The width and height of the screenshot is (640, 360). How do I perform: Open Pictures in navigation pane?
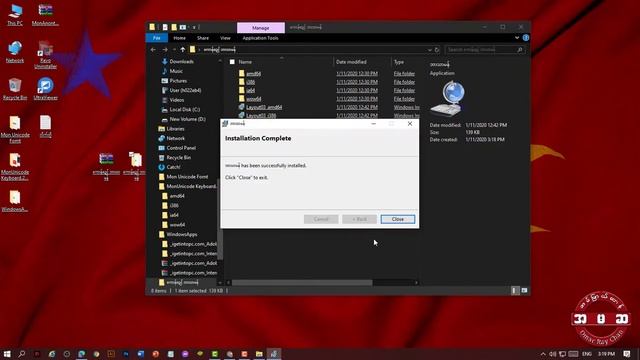coord(178,81)
